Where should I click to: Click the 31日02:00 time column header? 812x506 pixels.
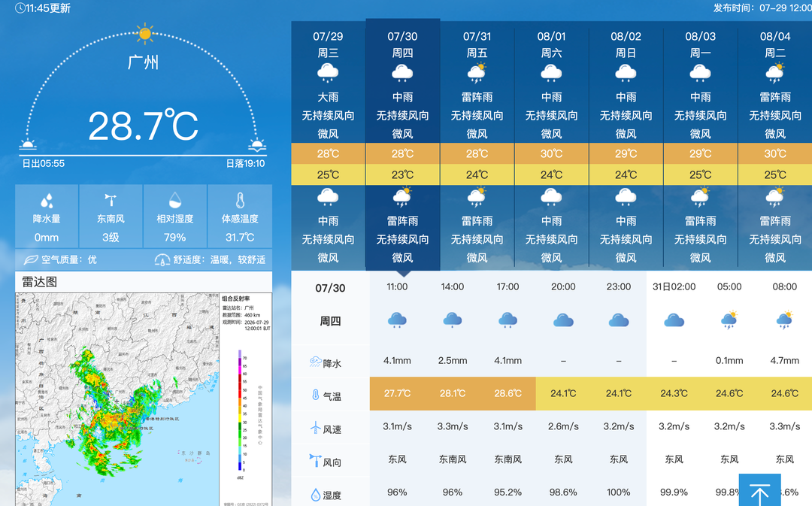click(x=674, y=286)
